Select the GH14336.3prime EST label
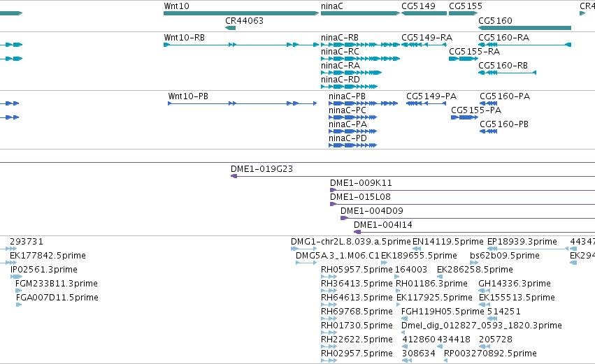 click(x=515, y=284)
